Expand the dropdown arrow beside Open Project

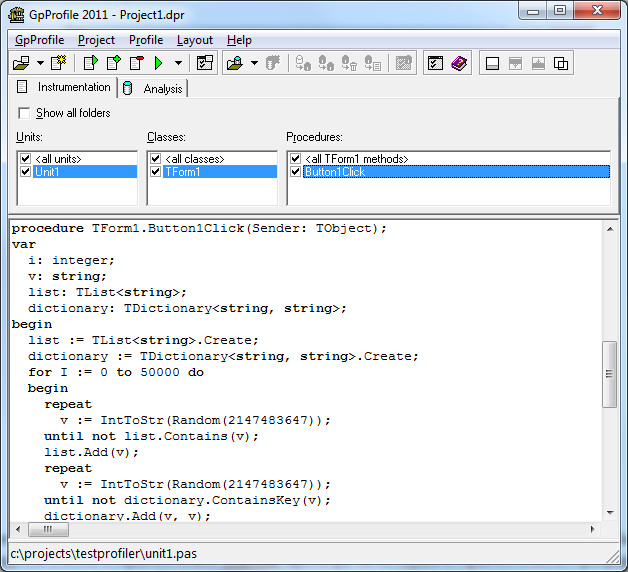tap(40, 63)
